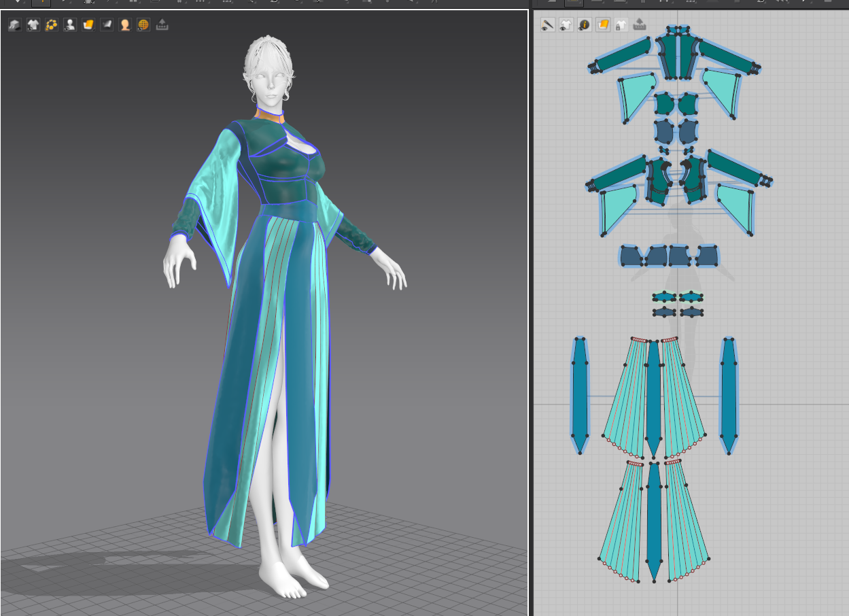Toggle seamline visibility needle icon in 2D window
The image size is (849, 616).
pyautogui.click(x=548, y=25)
